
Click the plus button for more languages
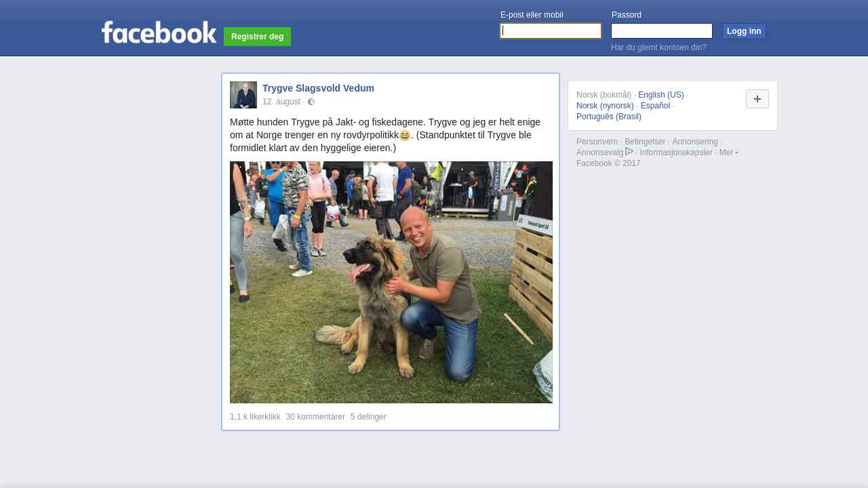point(757,99)
